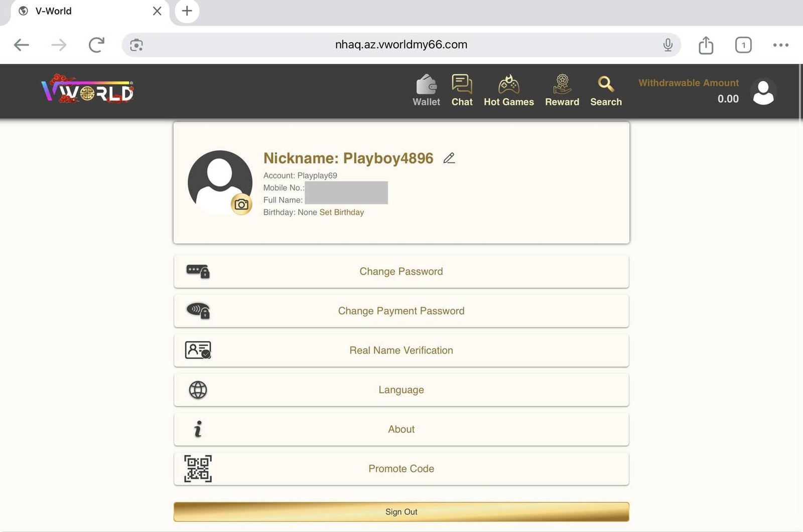
Task: Open Real Name Verification
Action: (401, 350)
